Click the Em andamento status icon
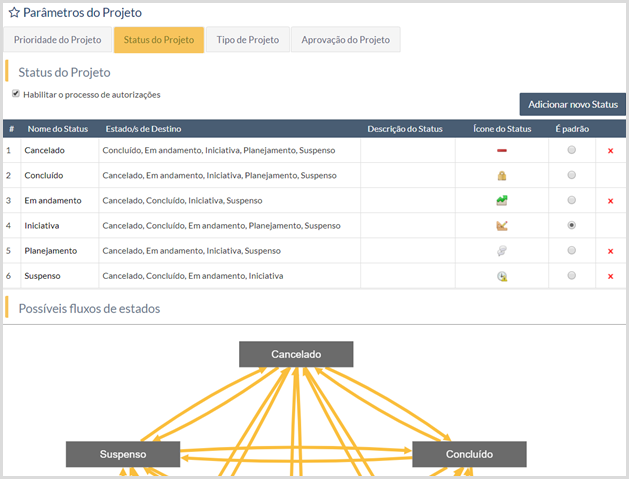This screenshot has width=629, height=479. 502,200
